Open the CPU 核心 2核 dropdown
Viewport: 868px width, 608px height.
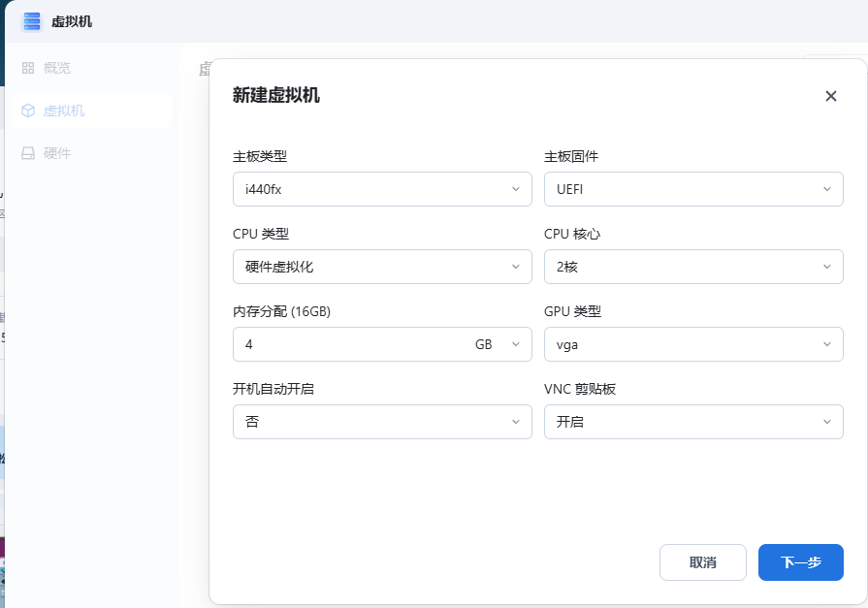pyautogui.click(x=692, y=267)
